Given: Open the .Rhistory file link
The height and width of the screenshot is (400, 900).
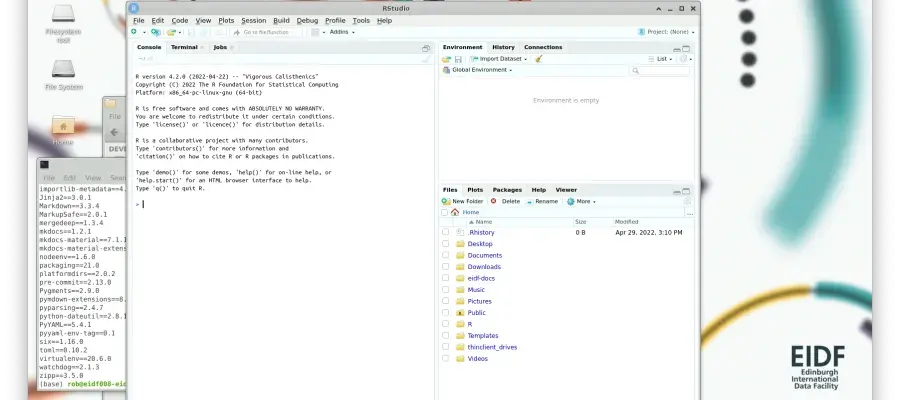Looking at the screenshot, I should pos(481,232).
